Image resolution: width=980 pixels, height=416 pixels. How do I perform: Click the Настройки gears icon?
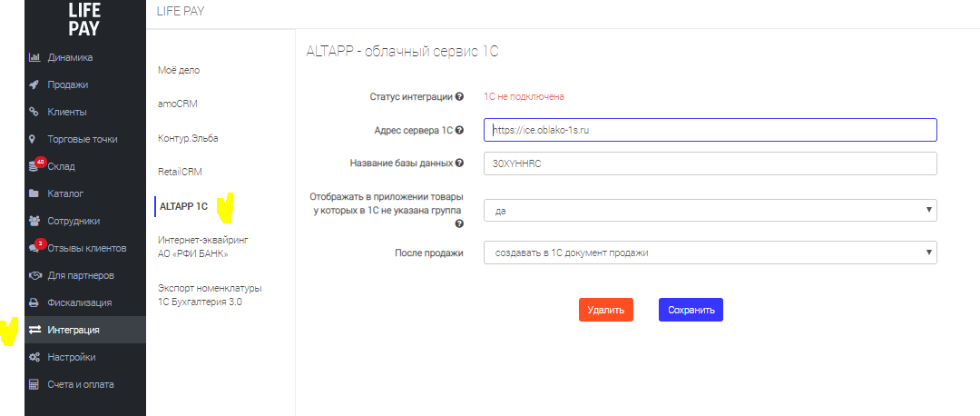[x=35, y=357]
